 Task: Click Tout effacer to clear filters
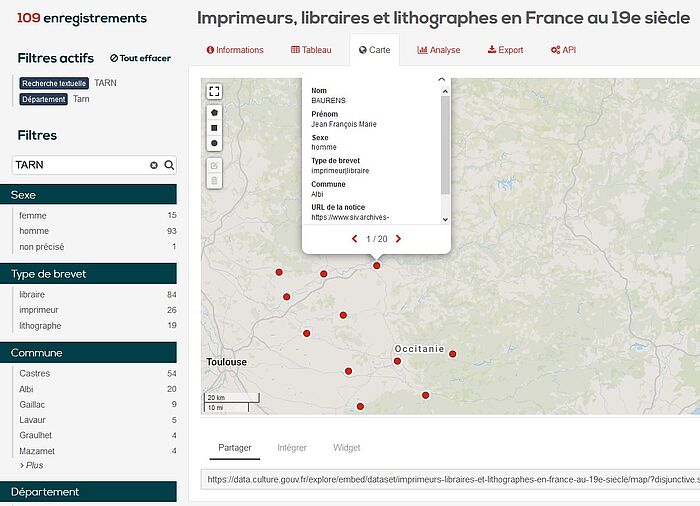(x=140, y=58)
